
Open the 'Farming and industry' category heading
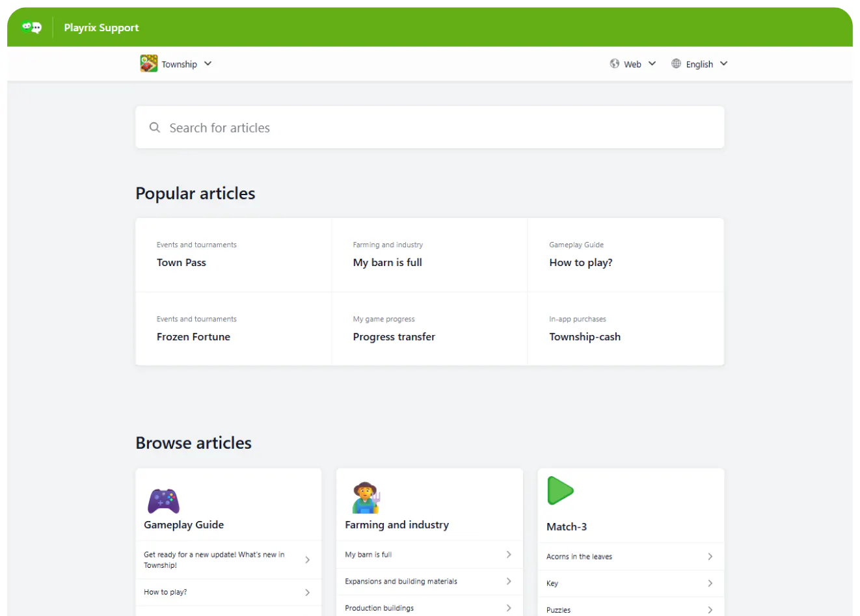click(x=397, y=525)
